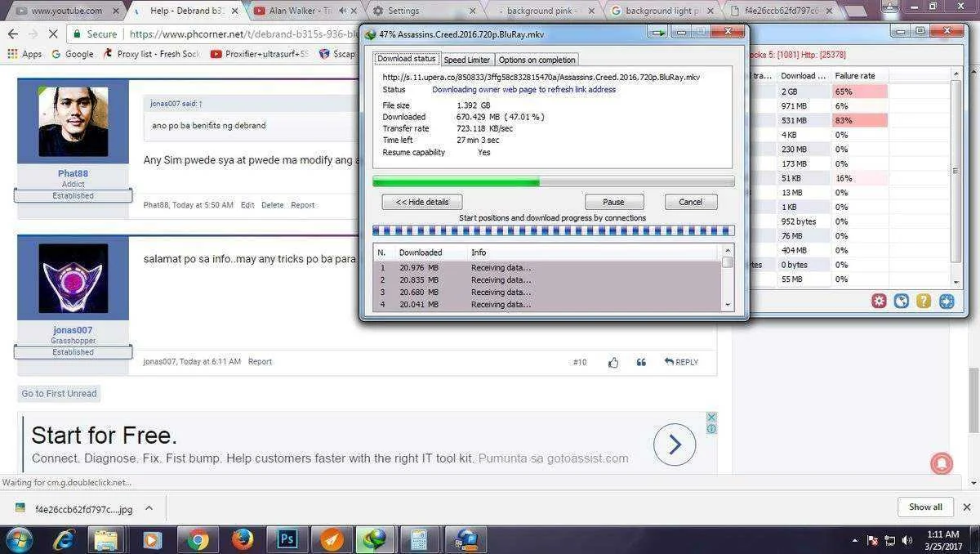Screen dimensions: 980x554
Task: Click Show all downloads button
Action: pyautogui.click(x=925, y=507)
